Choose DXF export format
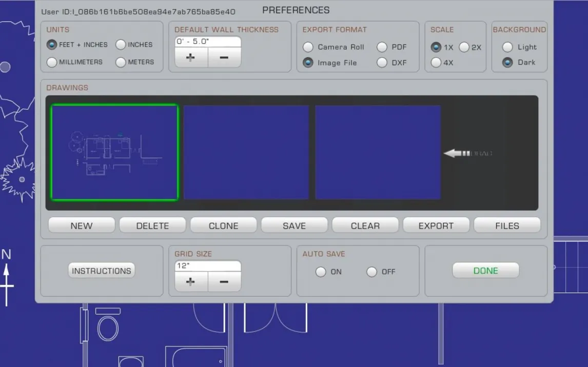 click(x=382, y=63)
